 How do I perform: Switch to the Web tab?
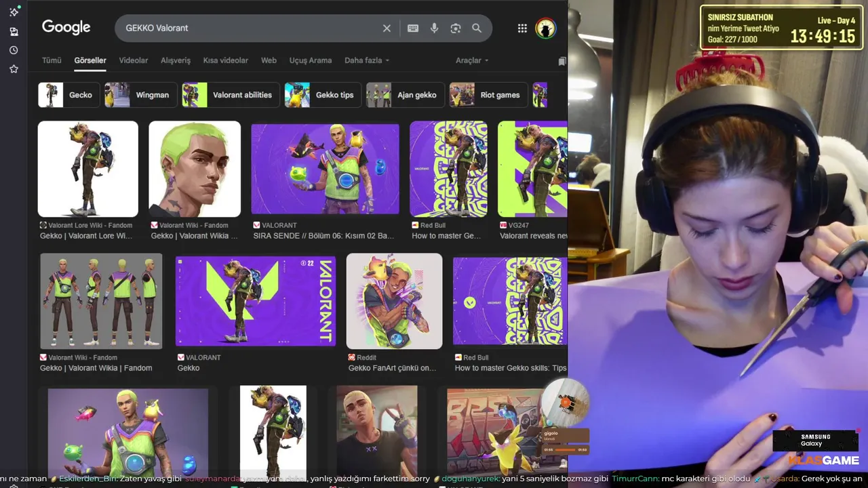click(269, 60)
